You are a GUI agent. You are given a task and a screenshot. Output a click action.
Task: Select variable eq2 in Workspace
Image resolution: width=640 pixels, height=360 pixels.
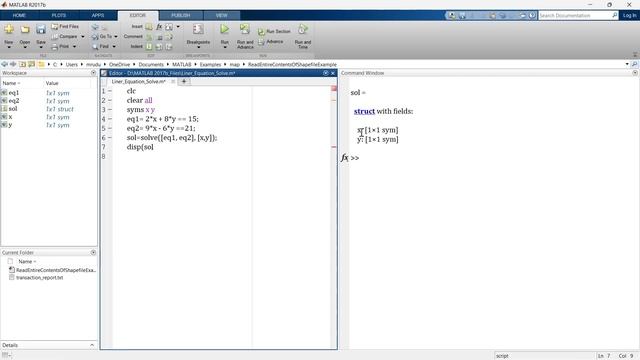[x=14, y=101]
